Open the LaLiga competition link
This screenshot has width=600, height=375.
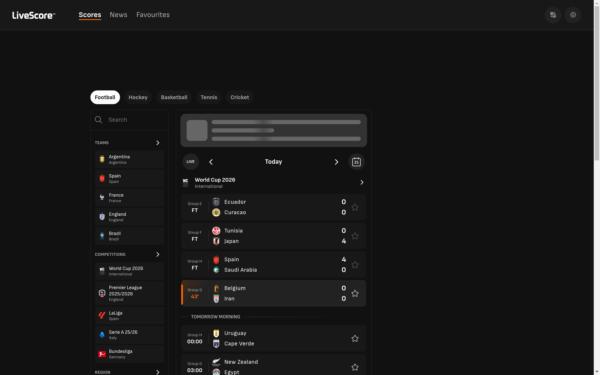(129, 315)
